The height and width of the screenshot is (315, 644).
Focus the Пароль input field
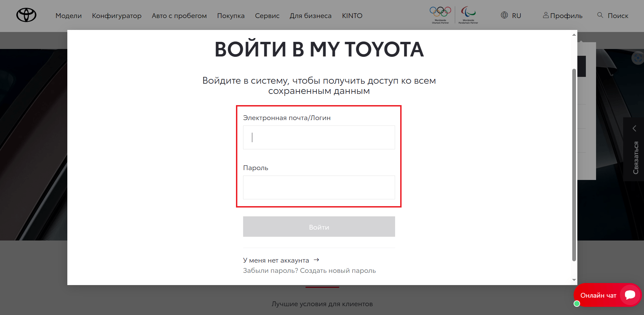pyautogui.click(x=319, y=187)
